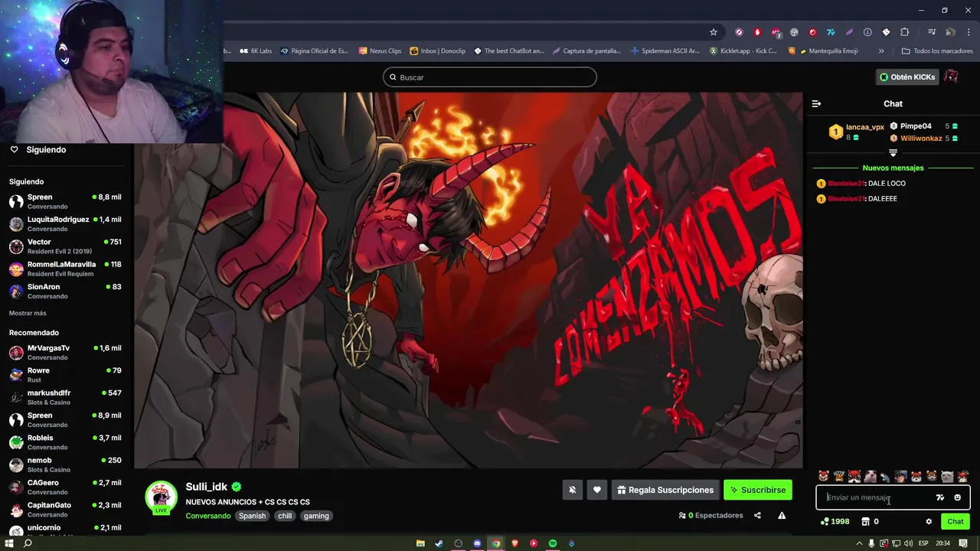Click the chill tag
The width and height of the screenshot is (980, 551).
pos(285,516)
